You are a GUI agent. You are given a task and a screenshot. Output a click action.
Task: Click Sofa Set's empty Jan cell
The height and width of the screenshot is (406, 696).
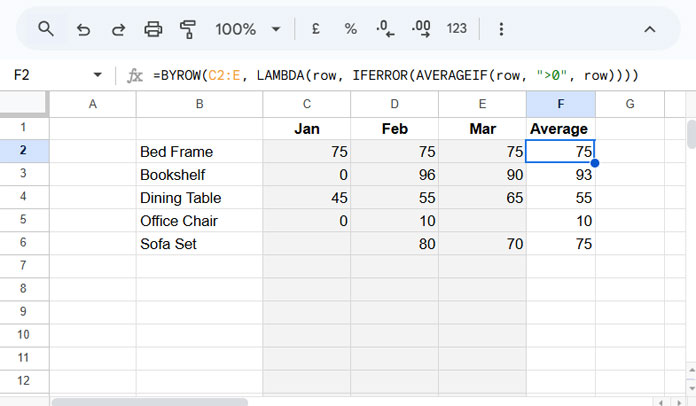(307, 244)
